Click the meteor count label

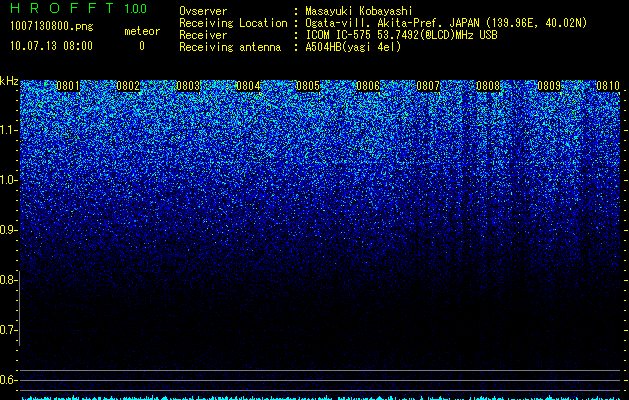coord(142,31)
